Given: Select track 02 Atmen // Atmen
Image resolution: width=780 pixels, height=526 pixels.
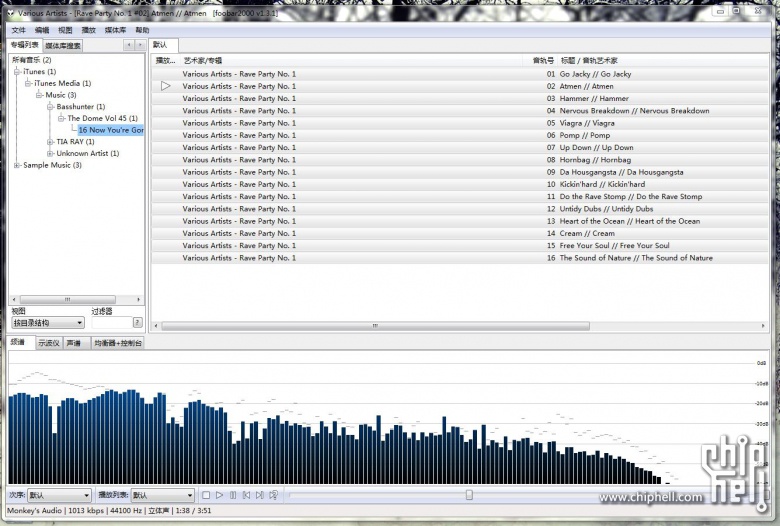Looking at the screenshot, I should tap(460, 86).
